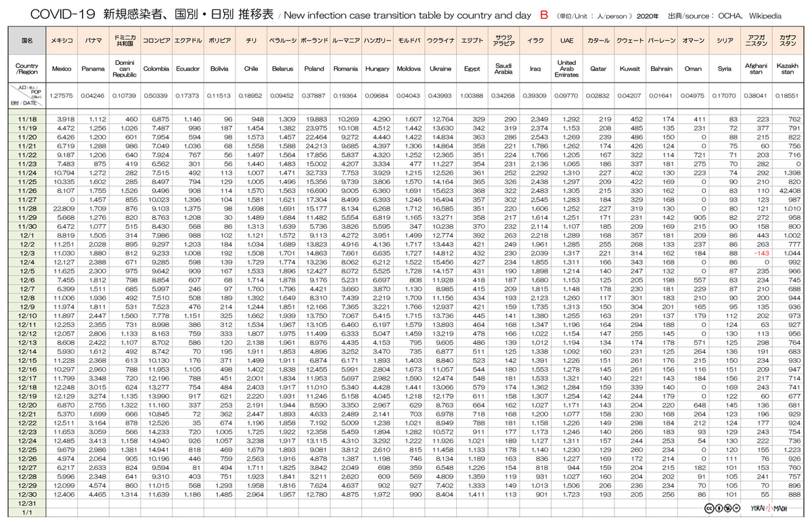
Task: Select the Kuwait column header
Action: tap(630, 68)
